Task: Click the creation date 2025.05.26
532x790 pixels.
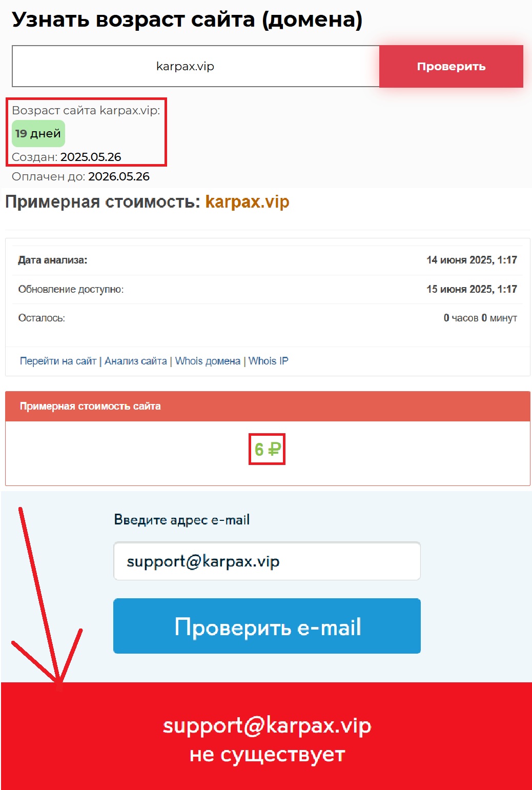Action: point(91,157)
